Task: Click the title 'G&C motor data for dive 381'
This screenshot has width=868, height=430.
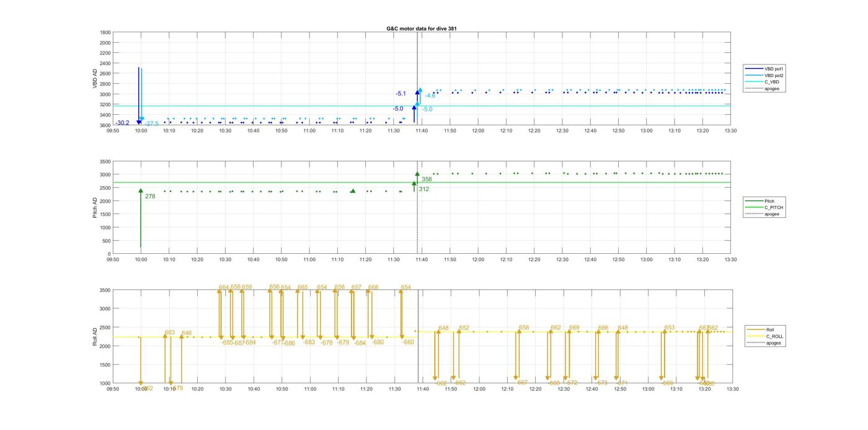Action: [x=422, y=29]
